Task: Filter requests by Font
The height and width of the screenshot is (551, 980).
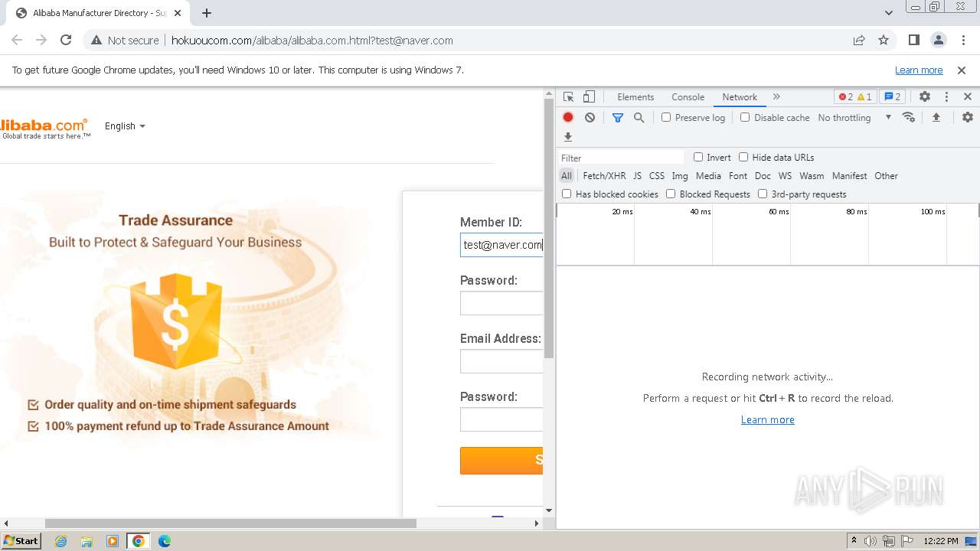Action: point(738,176)
